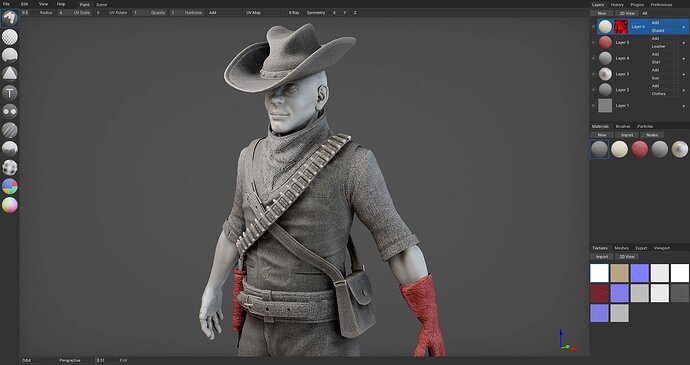Select the spotted sphere Bake tool icon
The image size is (690, 365).
[x=10, y=168]
